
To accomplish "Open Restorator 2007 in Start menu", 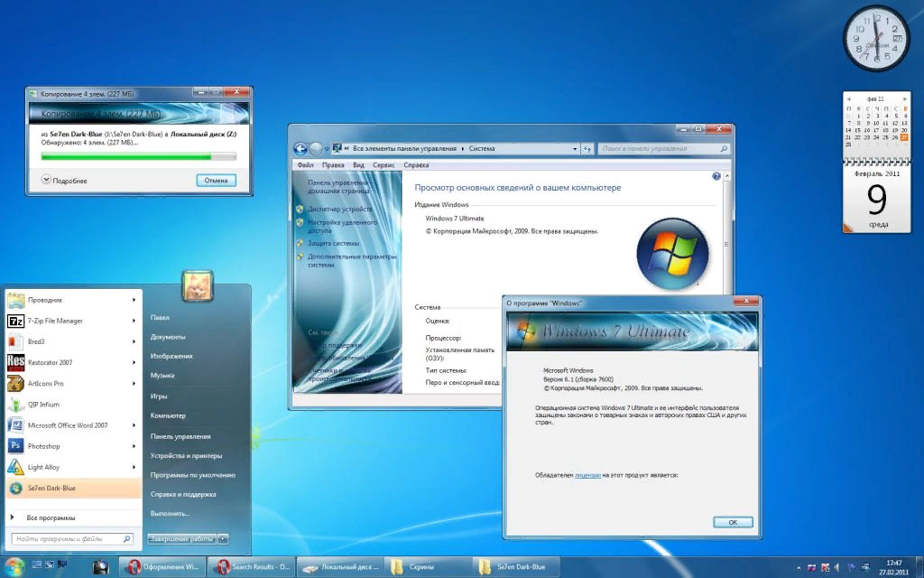I will point(50,362).
